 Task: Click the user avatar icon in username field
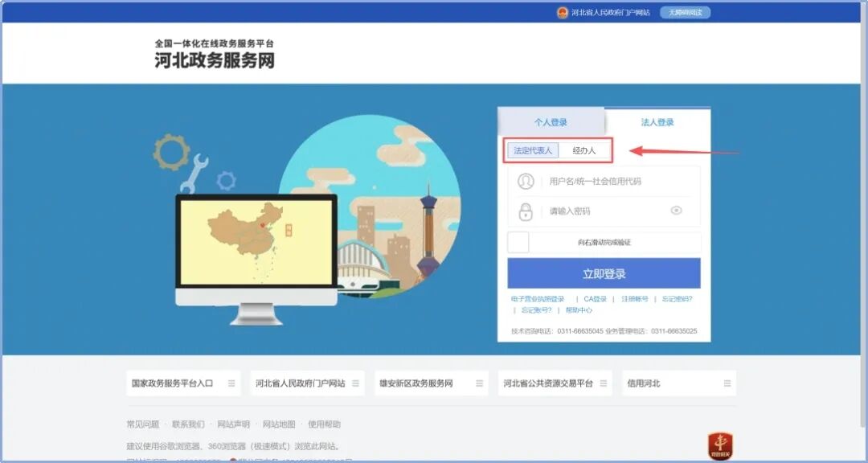tap(526, 181)
